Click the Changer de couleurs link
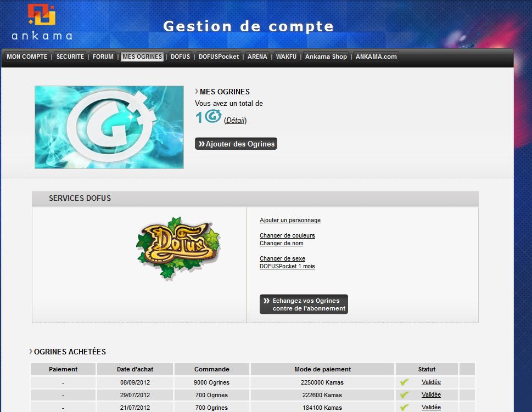Image resolution: width=532 pixels, height=412 pixels. (x=287, y=235)
